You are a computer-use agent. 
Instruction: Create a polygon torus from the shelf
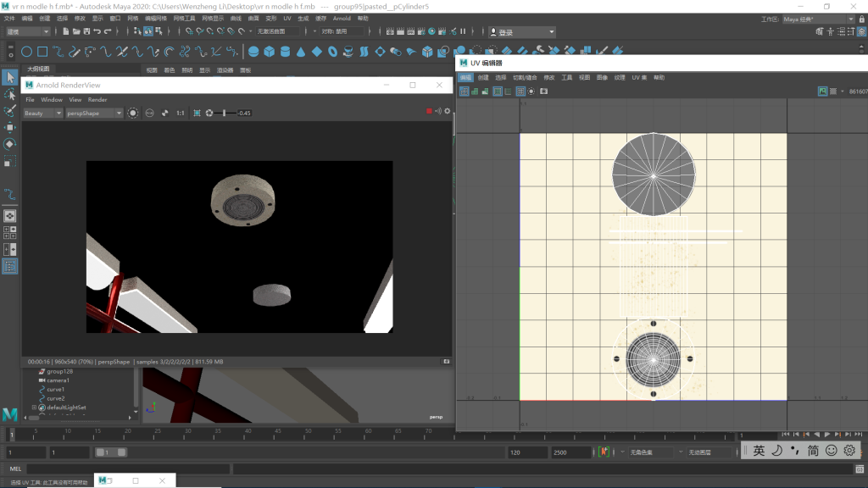[332, 52]
